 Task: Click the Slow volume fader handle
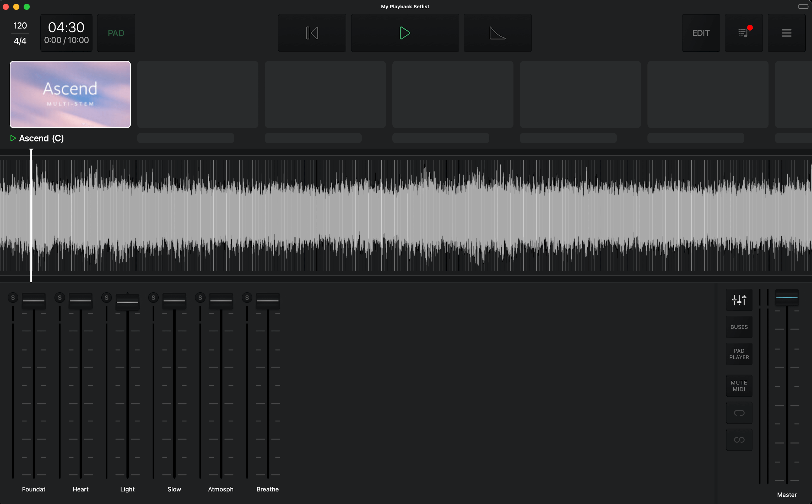tap(174, 301)
